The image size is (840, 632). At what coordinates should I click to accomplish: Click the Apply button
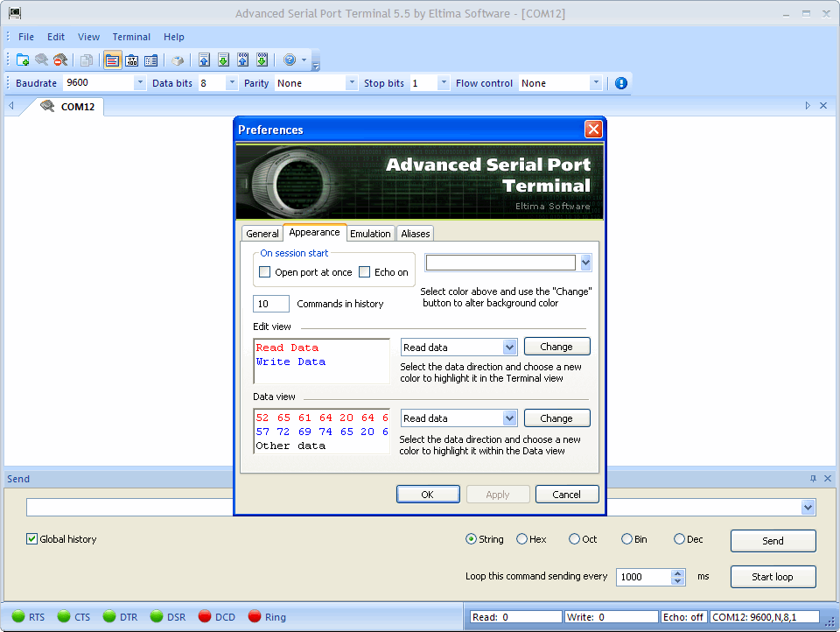click(498, 494)
